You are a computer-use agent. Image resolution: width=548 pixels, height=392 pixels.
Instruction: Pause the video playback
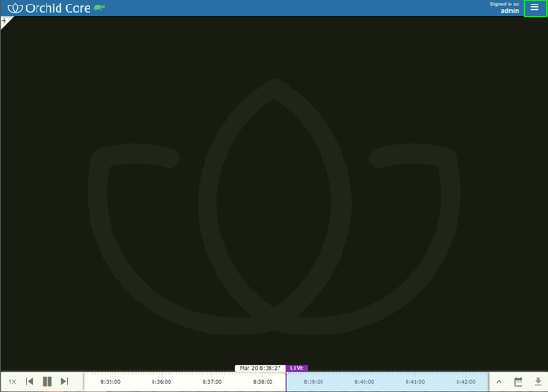tap(47, 382)
